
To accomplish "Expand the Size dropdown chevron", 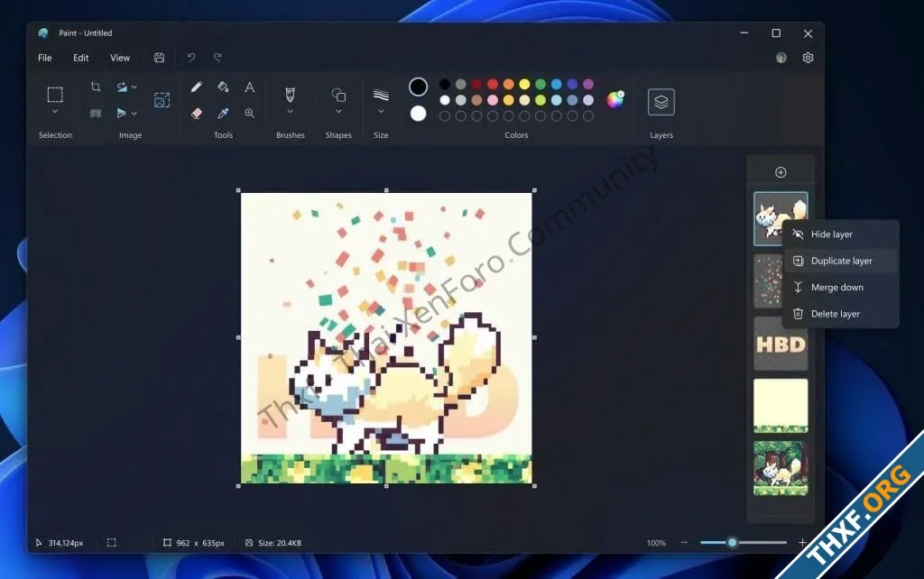I will click(x=381, y=112).
